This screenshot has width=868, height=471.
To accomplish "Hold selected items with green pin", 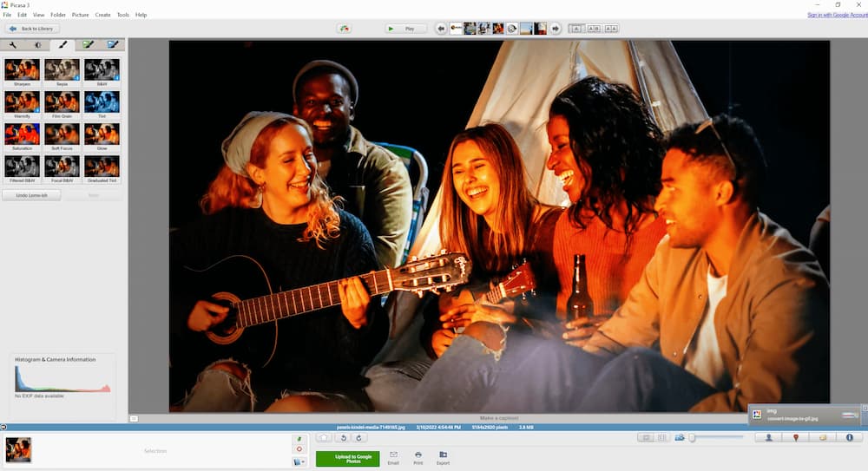I will [x=299, y=438].
